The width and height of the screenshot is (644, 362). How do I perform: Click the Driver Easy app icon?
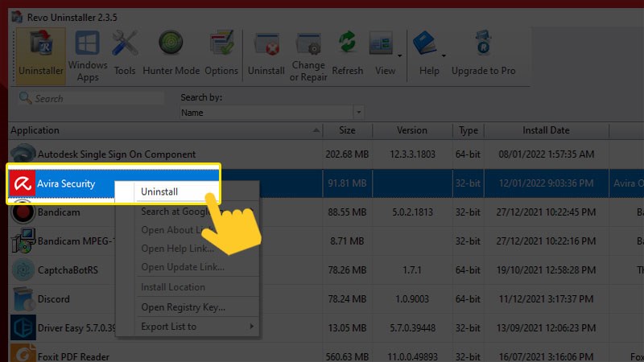tap(23, 327)
